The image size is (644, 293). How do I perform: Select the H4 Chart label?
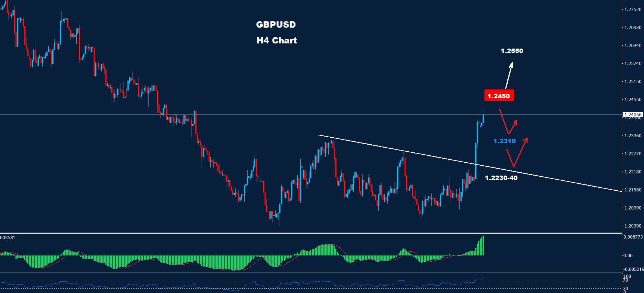(x=276, y=40)
